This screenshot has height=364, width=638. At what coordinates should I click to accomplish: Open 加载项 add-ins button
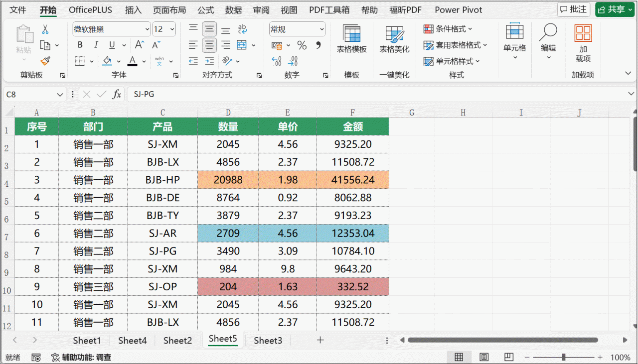[x=583, y=44]
